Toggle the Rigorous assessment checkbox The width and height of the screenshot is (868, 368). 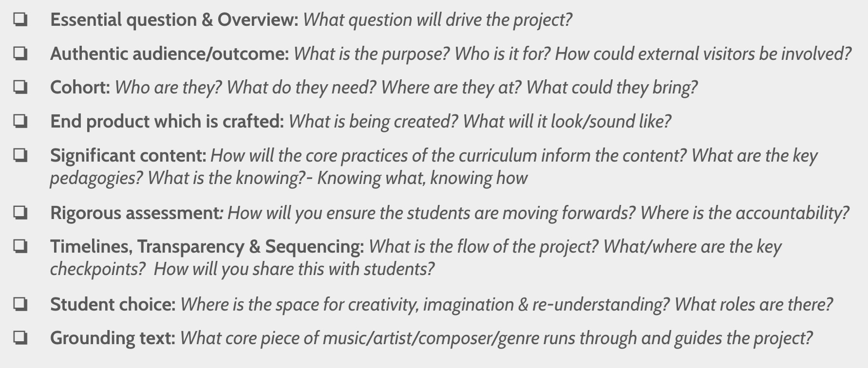(20, 213)
